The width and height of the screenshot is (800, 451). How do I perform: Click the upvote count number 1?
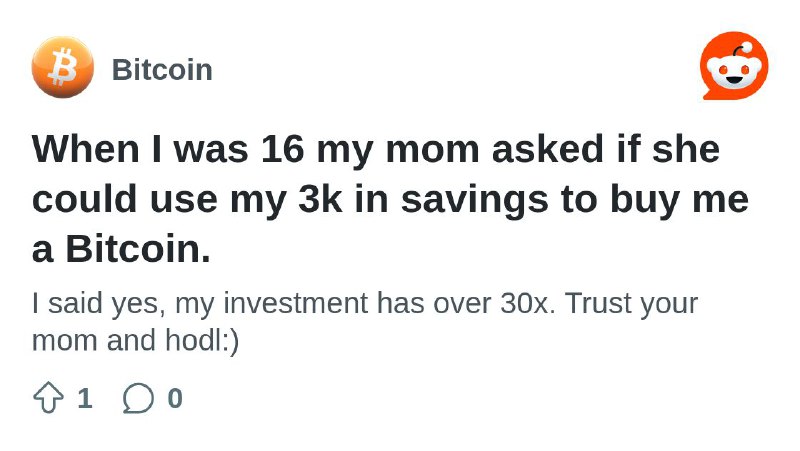pos(85,398)
